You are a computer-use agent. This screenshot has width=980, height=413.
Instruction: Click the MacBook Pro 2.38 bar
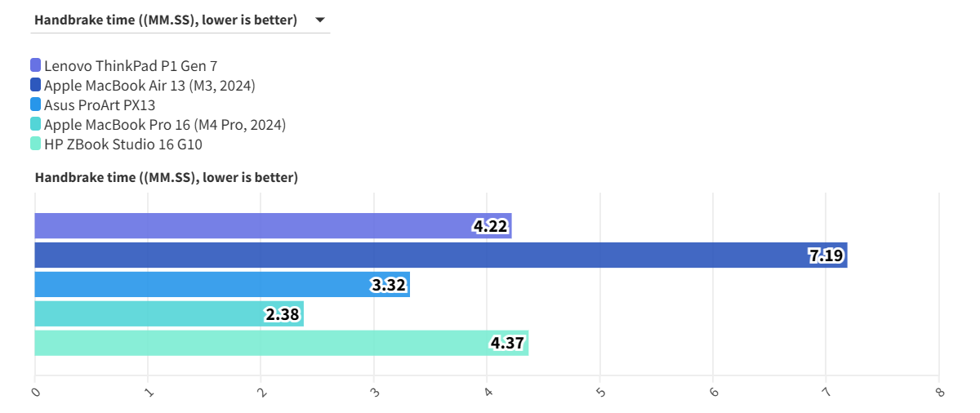[147, 314]
